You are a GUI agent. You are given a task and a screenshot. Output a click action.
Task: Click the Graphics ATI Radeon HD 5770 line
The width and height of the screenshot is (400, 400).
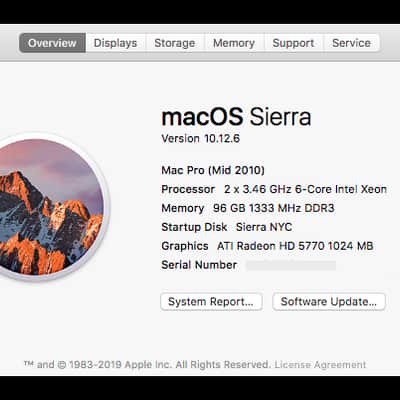(267, 246)
